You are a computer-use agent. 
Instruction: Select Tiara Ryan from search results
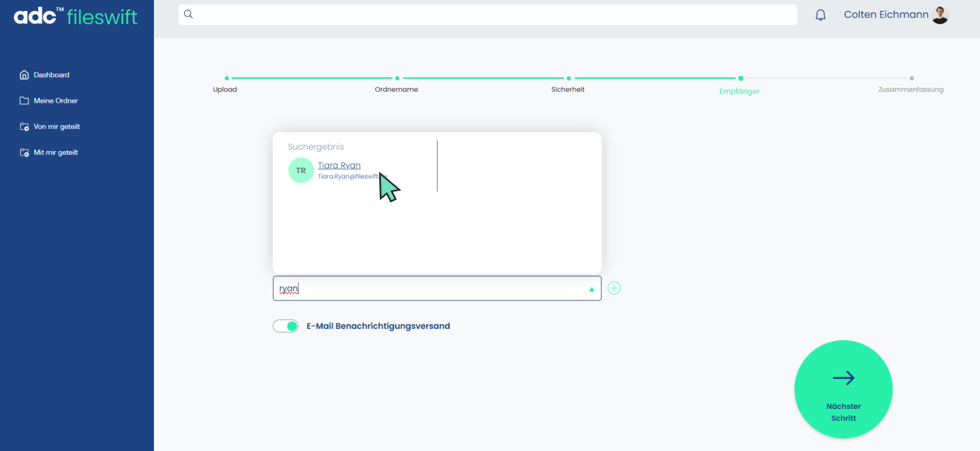[x=339, y=166]
